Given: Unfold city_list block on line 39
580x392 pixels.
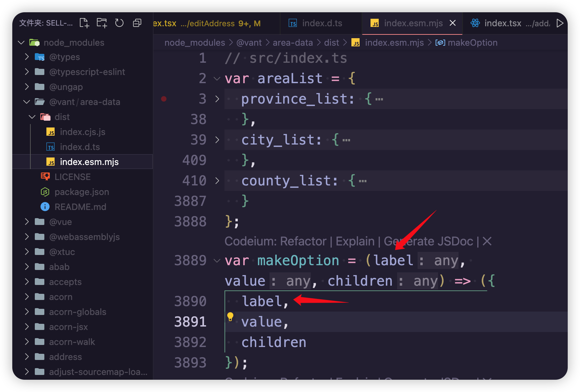Looking at the screenshot, I should [x=217, y=140].
